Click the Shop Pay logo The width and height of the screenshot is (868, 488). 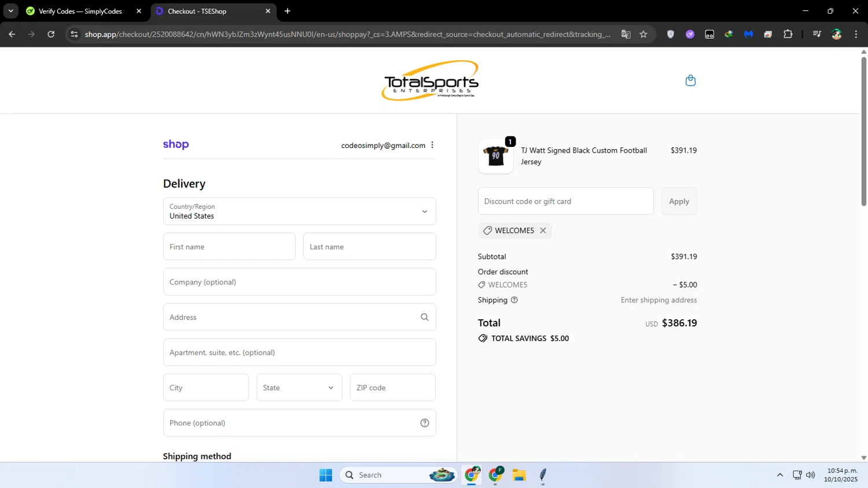(176, 145)
